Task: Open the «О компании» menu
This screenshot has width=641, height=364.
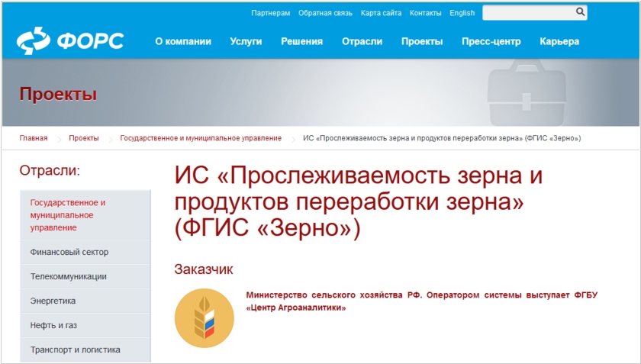Action: click(183, 42)
